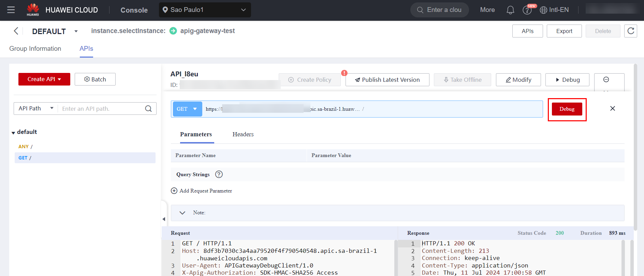Open the hamburger navigation menu
644x276 pixels.
(11, 10)
